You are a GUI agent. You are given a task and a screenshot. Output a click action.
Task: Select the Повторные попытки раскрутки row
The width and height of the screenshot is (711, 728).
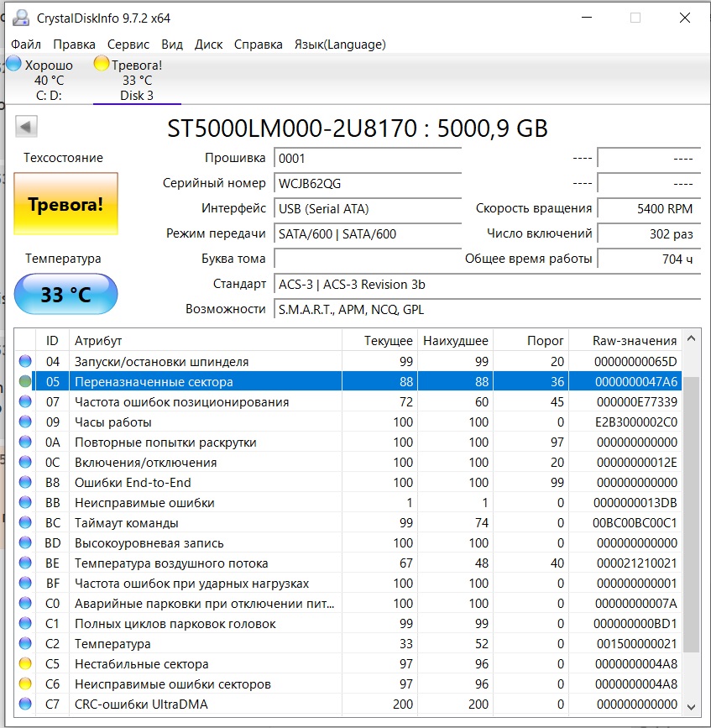point(348,442)
